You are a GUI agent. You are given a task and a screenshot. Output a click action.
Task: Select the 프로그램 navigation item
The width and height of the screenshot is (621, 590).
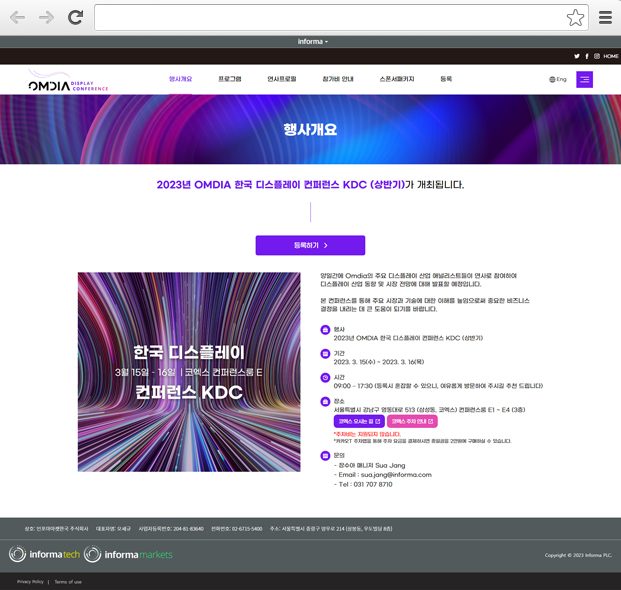click(230, 79)
